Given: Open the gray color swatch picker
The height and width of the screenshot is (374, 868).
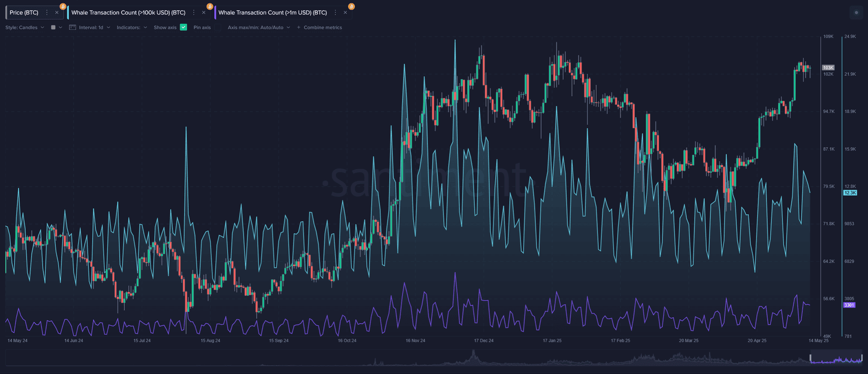Looking at the screenshot, I should (54, 27).
